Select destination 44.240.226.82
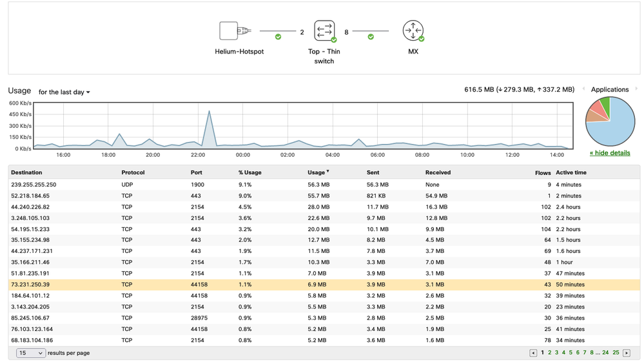The height and width of the screenshot is (364, 644). coord(30,207)
